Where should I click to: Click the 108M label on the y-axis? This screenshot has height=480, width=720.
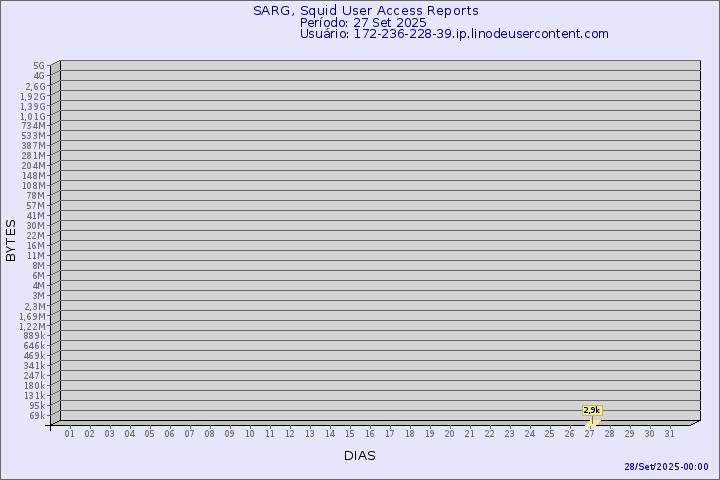pos(34,186)
